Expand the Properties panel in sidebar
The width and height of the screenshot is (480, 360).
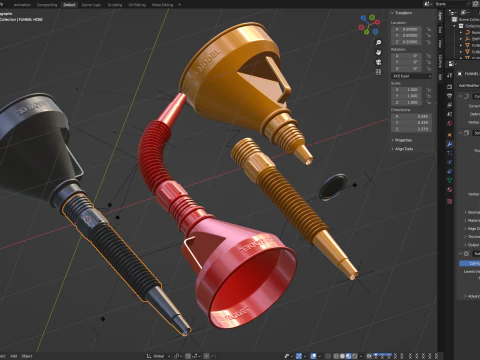click(x=402, y=140)
